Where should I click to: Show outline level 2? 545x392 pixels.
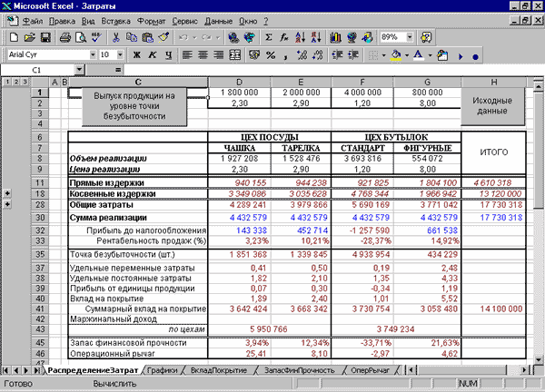pyautogui.click(x=16, y=82)
